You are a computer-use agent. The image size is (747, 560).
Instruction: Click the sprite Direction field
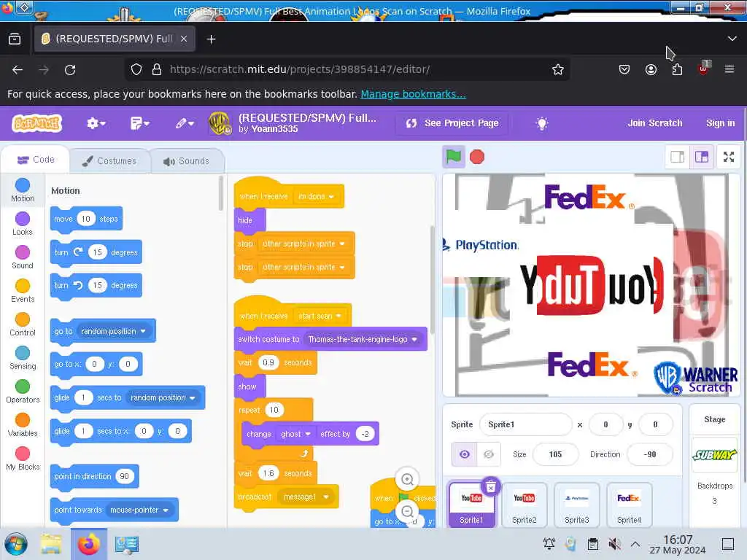[650, 454]
